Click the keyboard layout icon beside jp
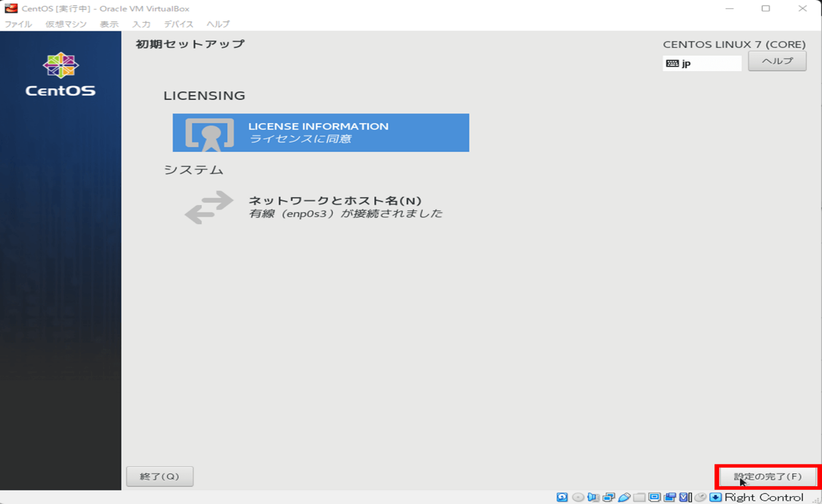The width and height of the screenshot is (822, 504). 673,64
